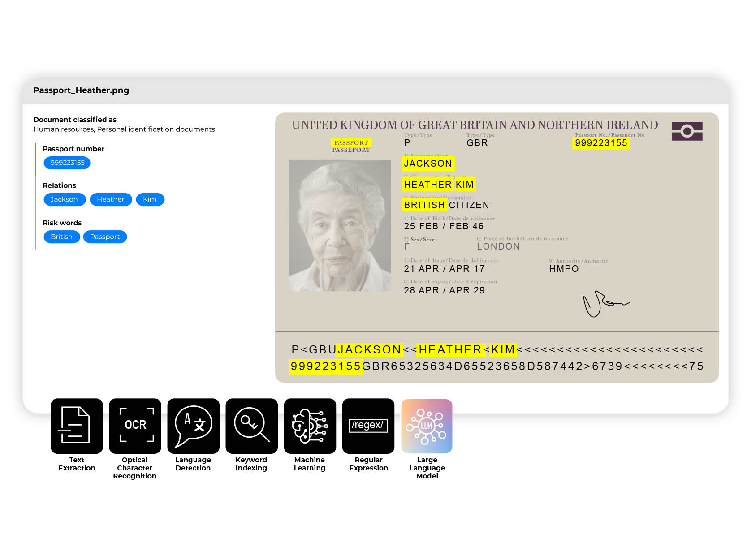
Task: Select the British risk word tag
Action: 62,237
